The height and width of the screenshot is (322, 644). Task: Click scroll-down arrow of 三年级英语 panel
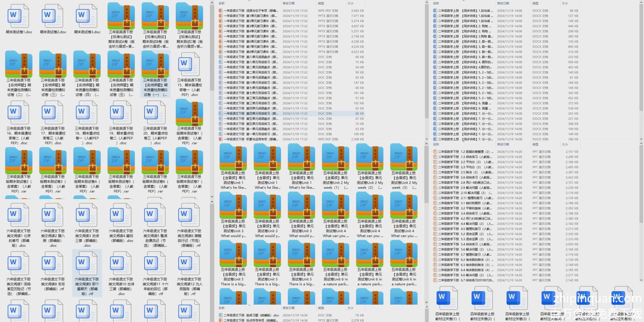(x=212, y=196)
